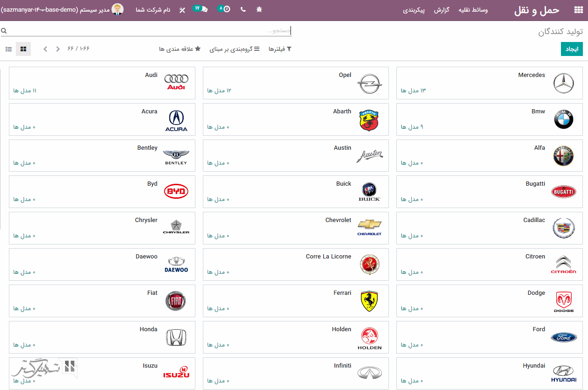Click the Ford logo
This screenshot has height=390, width=588.
(563, 337)
